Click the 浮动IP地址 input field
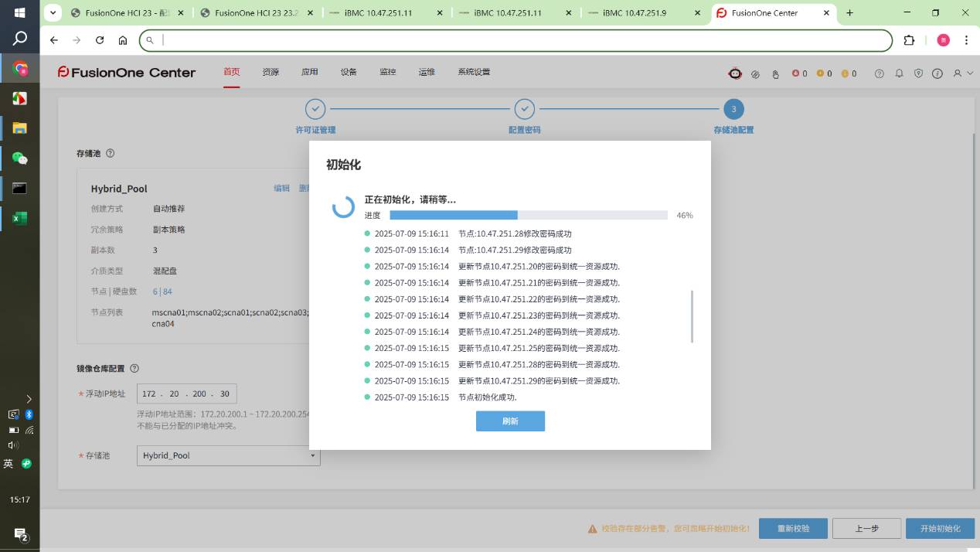This screenshot has height=552, width=980. coord(187,394)
